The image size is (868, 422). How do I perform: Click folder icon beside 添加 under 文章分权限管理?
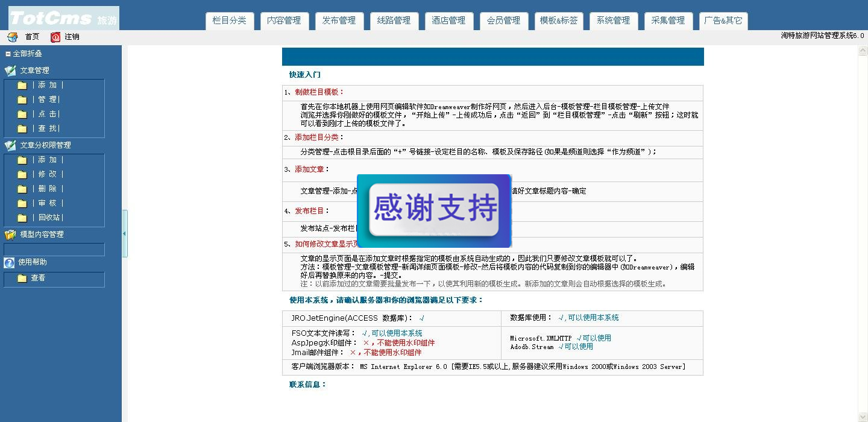click(x=22, y=160)
